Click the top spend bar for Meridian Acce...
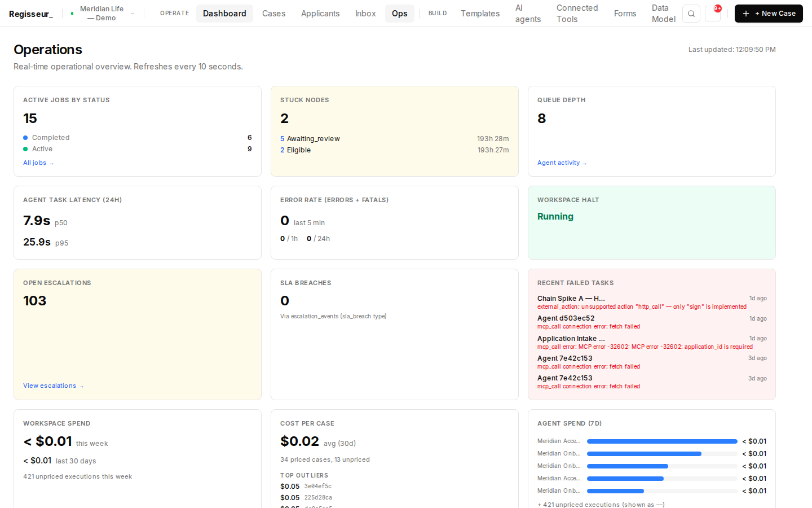This screenshot has width=812, height=508. 662,441
